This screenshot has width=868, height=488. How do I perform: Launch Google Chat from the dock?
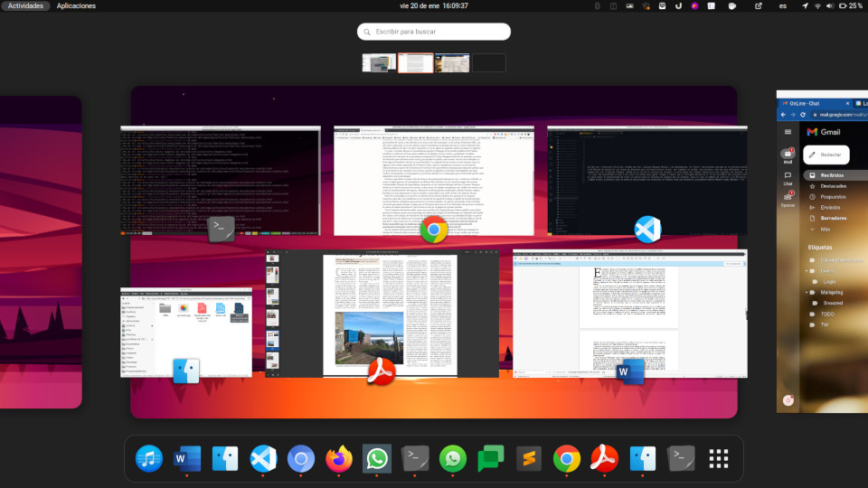click(x=491, y=459)
